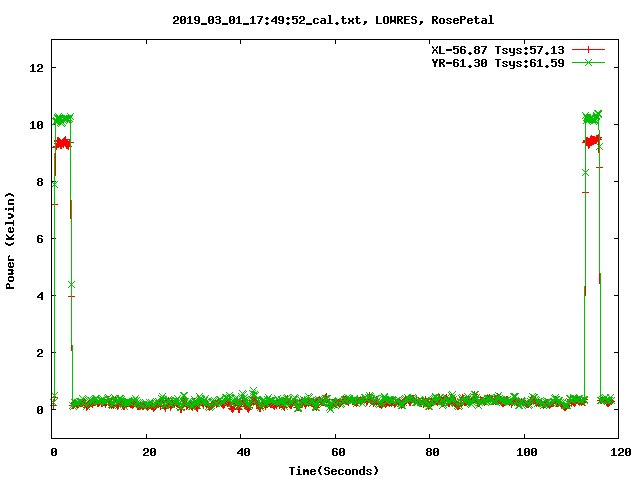
Task: Click the x-axis tick label 20
Action: click(149, 452)
